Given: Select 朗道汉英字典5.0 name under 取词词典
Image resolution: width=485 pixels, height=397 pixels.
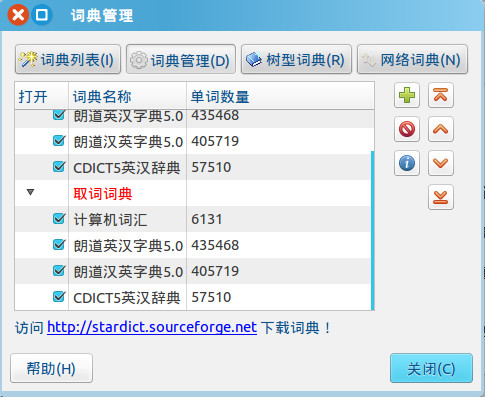Looking at the screenshot, I should tap(128, 272).
